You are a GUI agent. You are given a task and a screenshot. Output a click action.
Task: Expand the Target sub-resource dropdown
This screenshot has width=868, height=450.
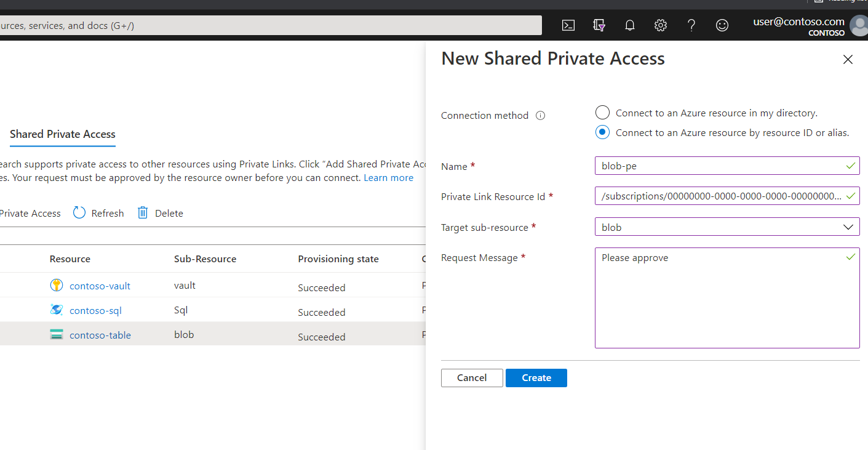click(727, 227)
